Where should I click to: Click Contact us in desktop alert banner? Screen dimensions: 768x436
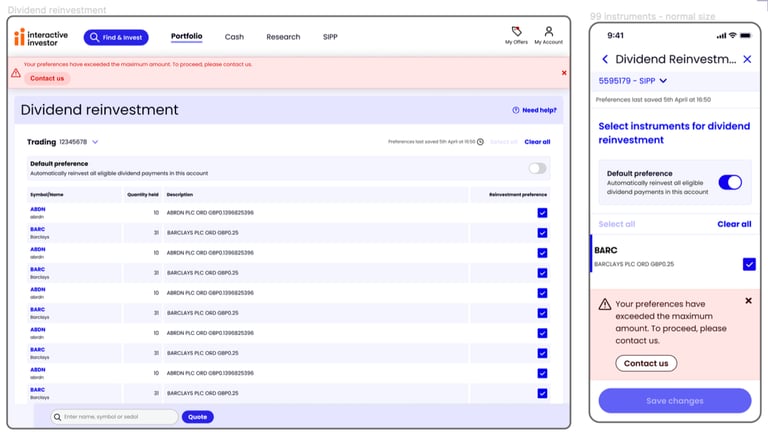(x=47, y=78)
